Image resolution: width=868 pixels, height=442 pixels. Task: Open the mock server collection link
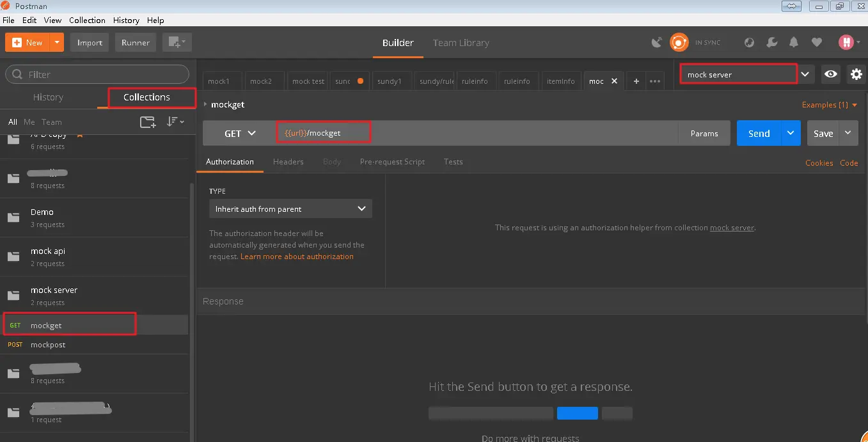732,228
